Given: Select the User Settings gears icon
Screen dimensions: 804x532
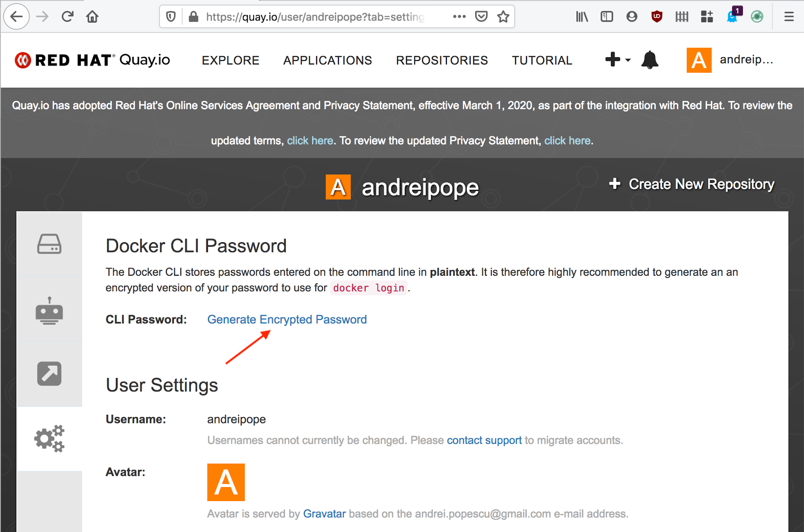Looking at the screenshot, I should pyautogui.click(x=49, y=438).
